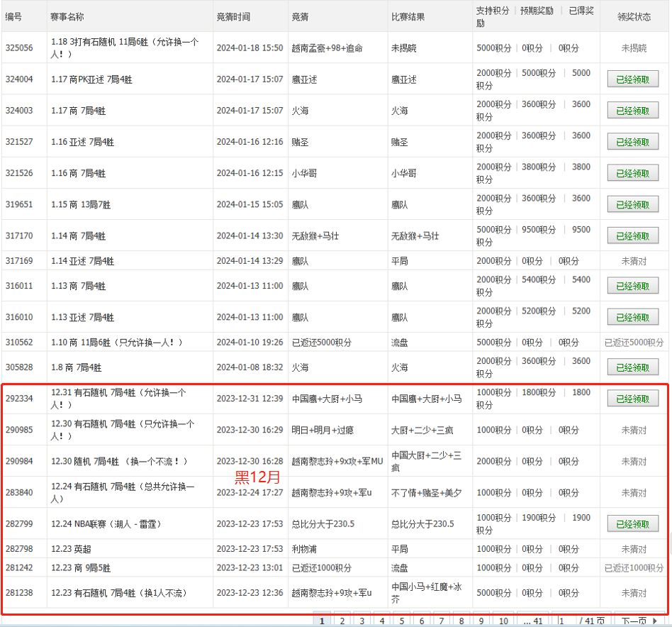Screen dimensions: 672x627
Task: Click 已经领取 button for entry 316011
Action: [633, 287]
